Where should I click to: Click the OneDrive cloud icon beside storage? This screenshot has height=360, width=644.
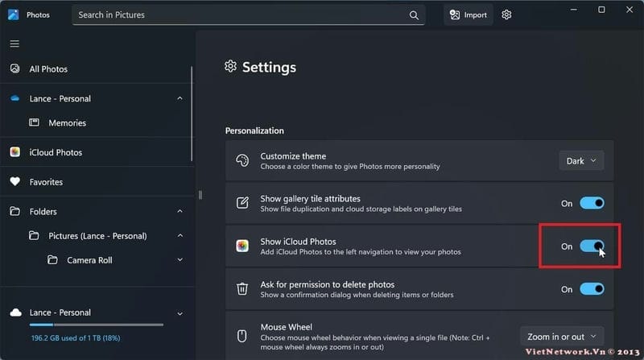click(x=14, y=312)
